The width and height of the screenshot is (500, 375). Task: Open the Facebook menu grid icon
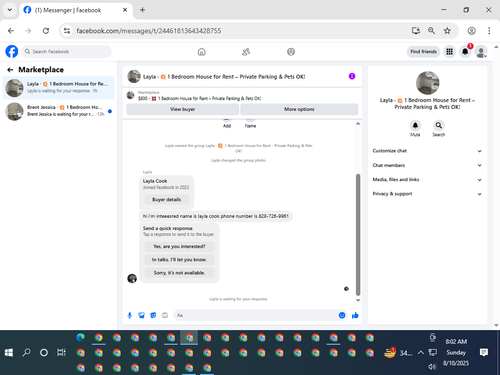pos(449,52)
